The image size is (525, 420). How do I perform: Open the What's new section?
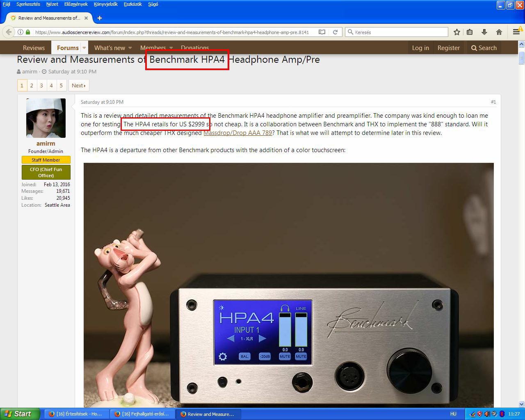point(110,48)
